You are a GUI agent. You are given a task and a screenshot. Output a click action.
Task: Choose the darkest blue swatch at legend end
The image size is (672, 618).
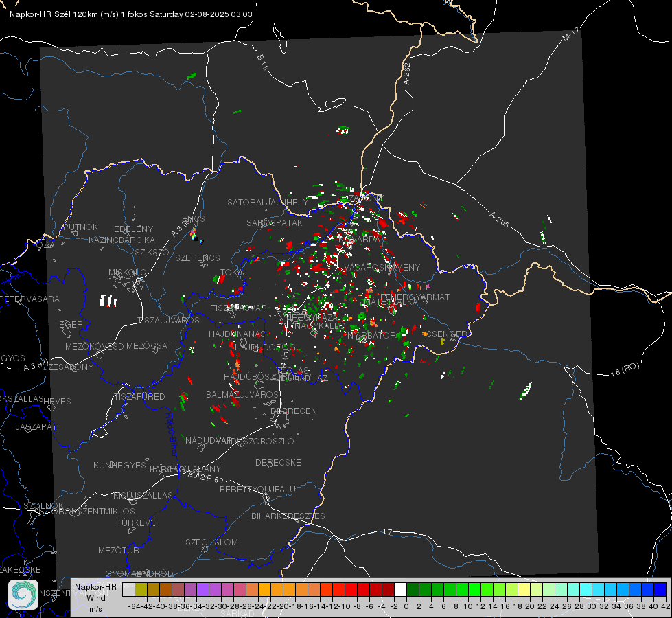660,590
